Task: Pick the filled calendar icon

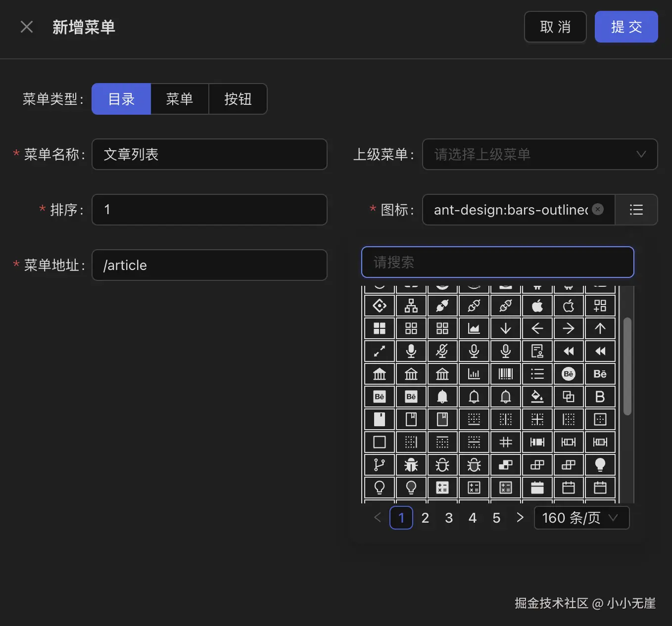Action: pos(537,488)
